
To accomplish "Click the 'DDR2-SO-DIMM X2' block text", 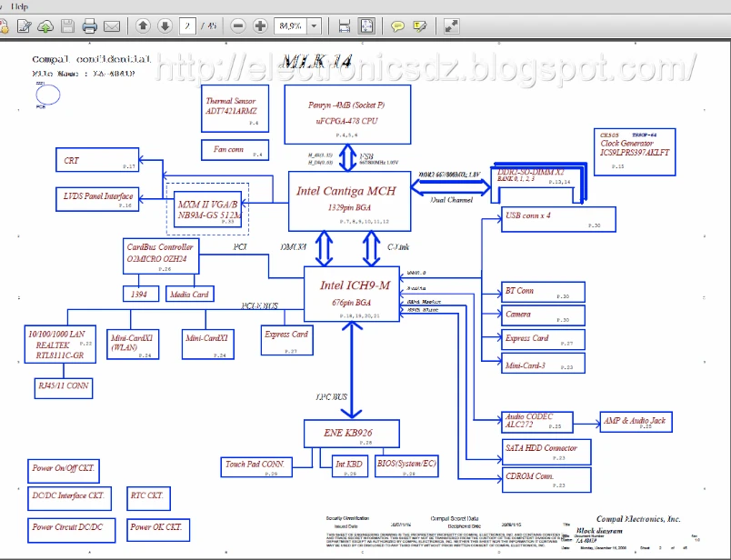I will pyautogui.click(x=531, y=172).
